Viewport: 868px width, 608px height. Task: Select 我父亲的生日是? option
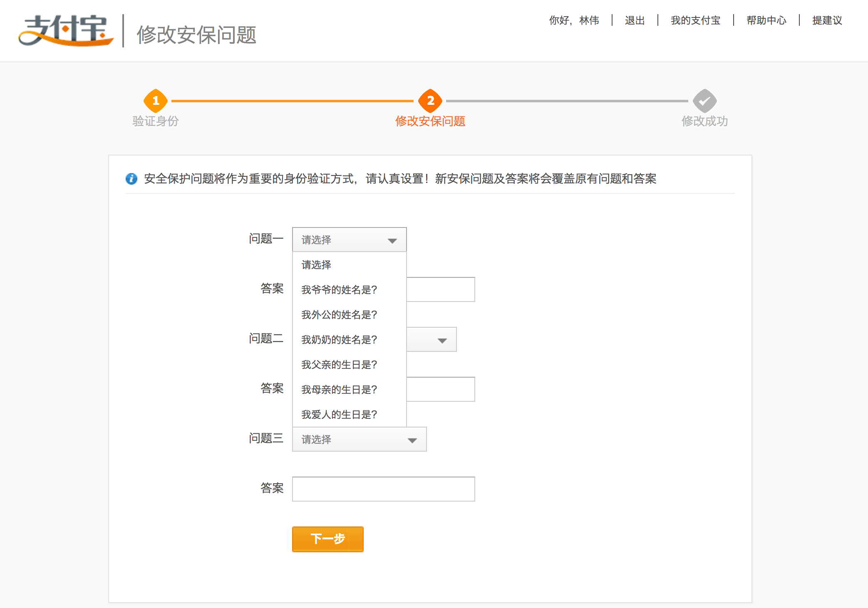[x=339, y=365]
